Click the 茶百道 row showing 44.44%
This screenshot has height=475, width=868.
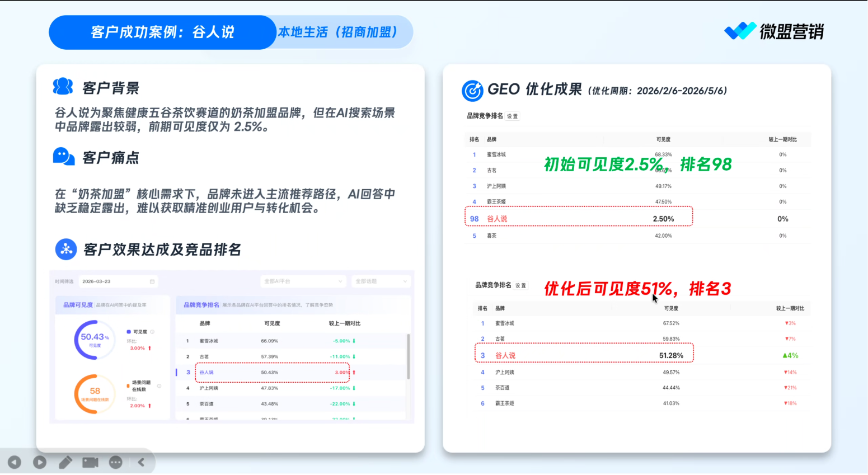point(642,388)
